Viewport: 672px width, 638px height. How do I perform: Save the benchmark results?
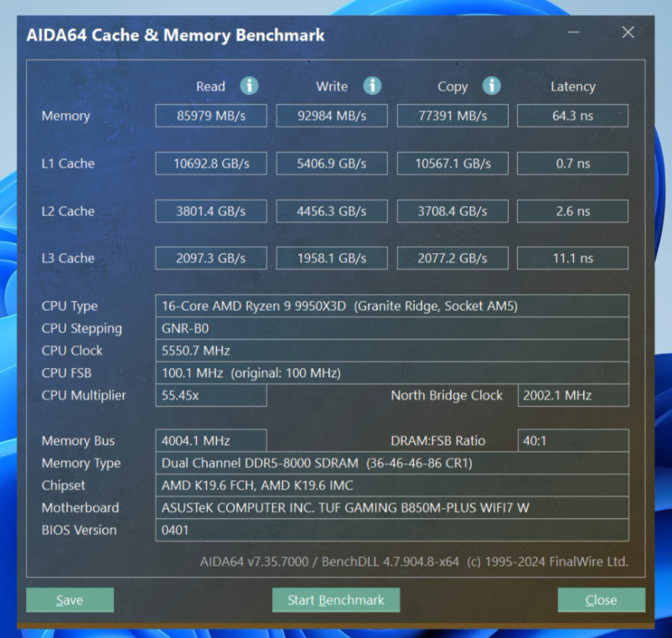click(x=70, y=599)
